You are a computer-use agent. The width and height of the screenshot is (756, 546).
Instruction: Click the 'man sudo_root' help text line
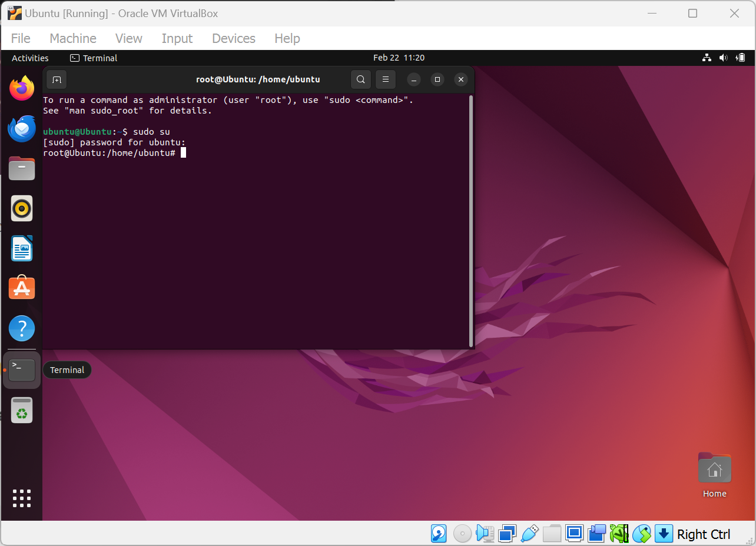(127, 111)
